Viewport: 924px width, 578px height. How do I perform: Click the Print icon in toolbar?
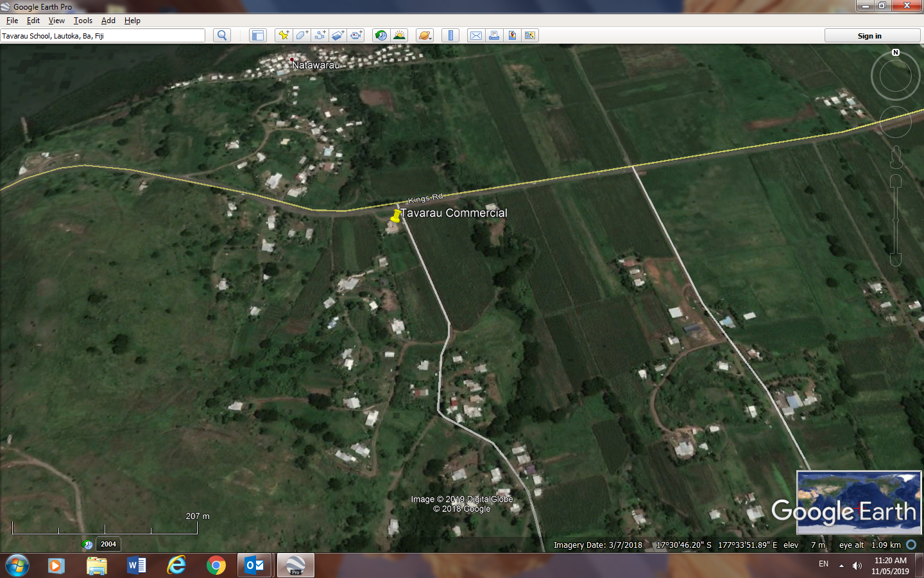coord(494,35)
